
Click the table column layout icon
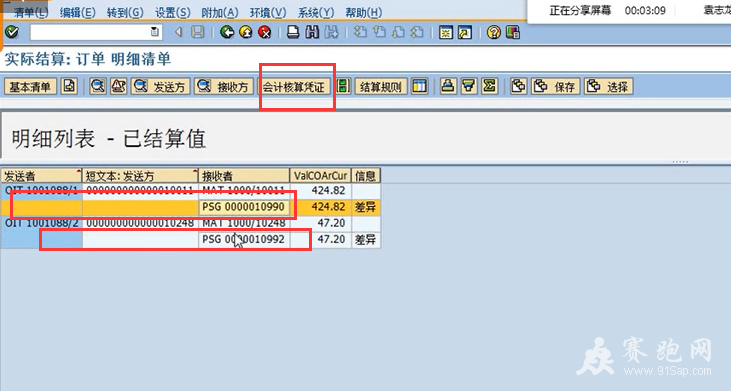click(420, 87)
